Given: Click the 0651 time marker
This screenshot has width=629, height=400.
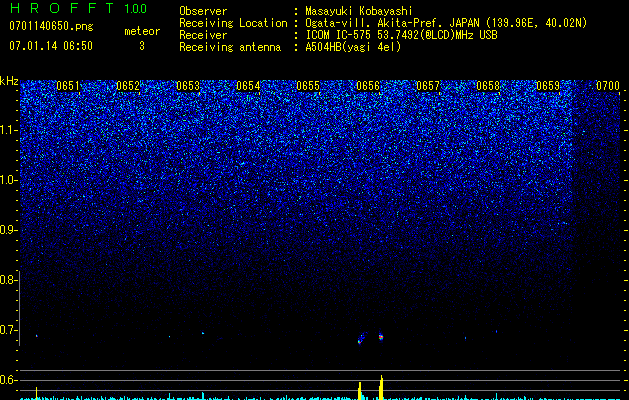Looking at the screenshot, I should pos(67,86).
